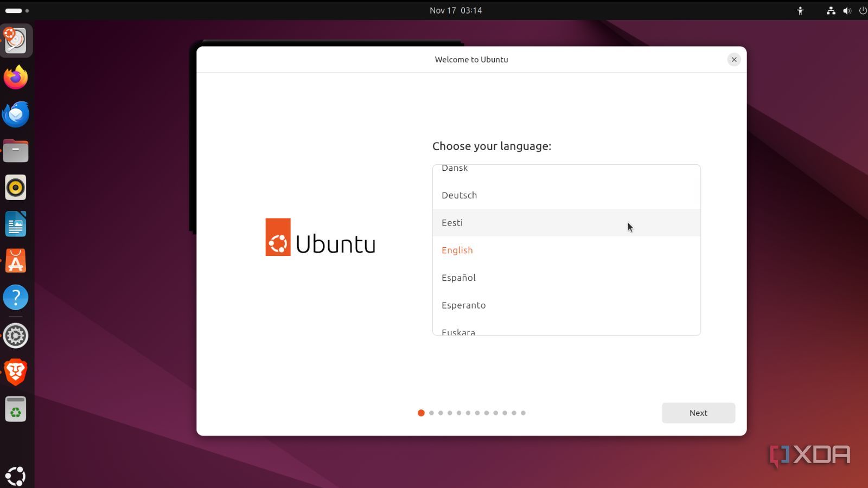Open Thunderbird Mail in the dock
This screenshot has height=488, width=868.
(16, 114)
